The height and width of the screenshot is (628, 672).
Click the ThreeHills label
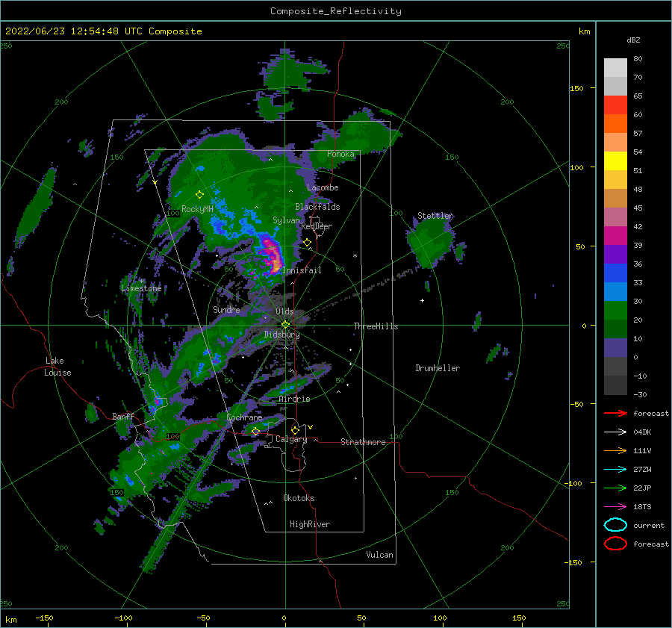[x=376, y=326]
